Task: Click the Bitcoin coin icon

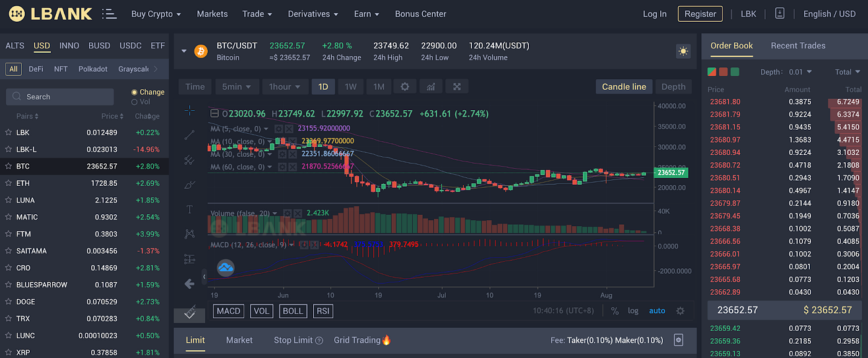Action: (200, 51)
